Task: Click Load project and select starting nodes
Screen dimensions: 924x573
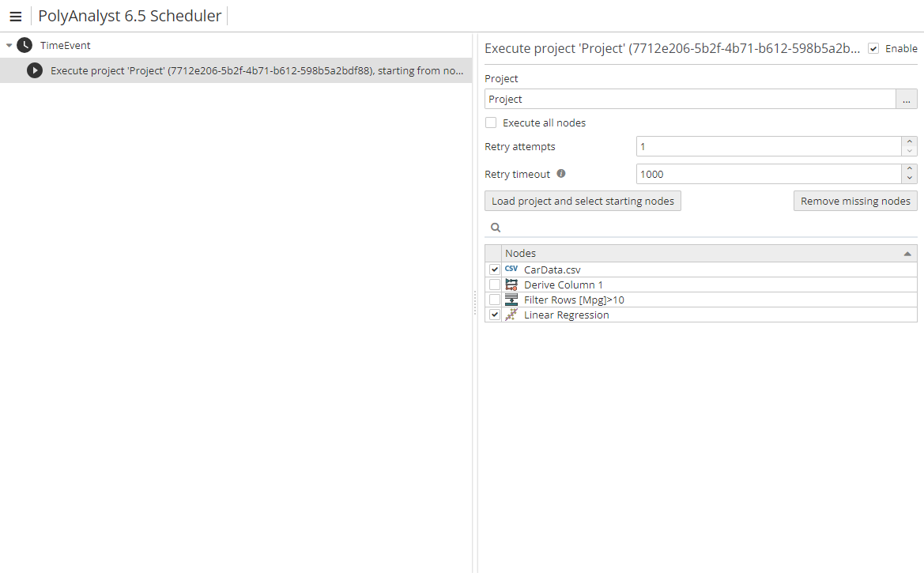Action: (x=583, y=200)
